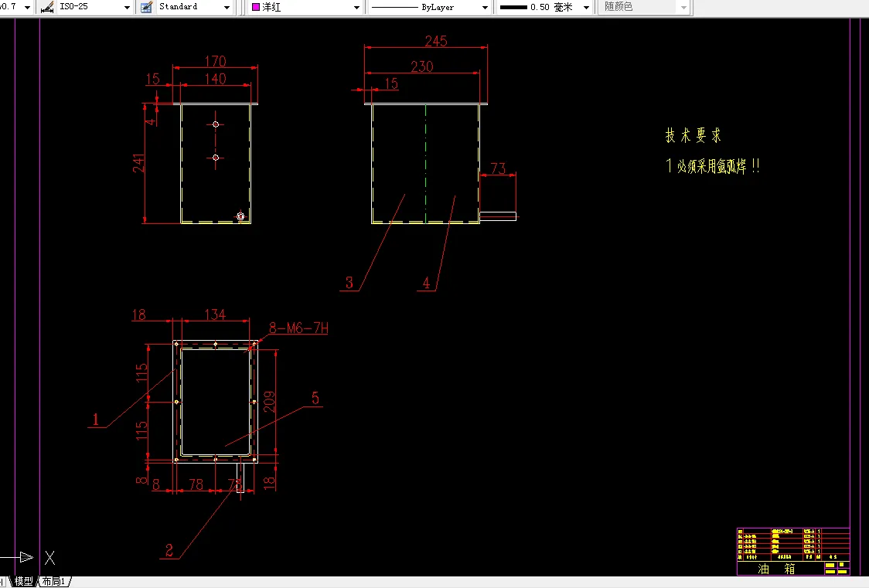Click part balloon number 1
This screenshot has height=588, width=869.
(x=95, y=419)
